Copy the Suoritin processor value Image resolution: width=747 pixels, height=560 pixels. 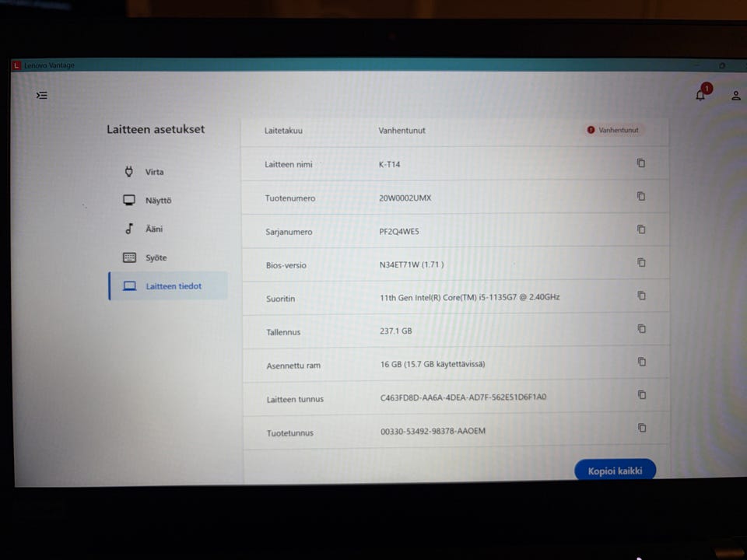pos(641,296)
